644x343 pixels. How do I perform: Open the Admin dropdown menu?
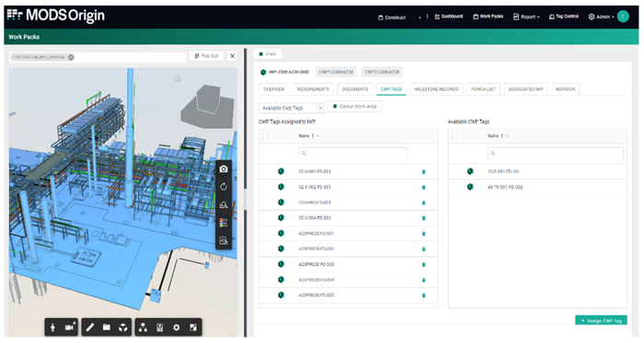[602, 17]
